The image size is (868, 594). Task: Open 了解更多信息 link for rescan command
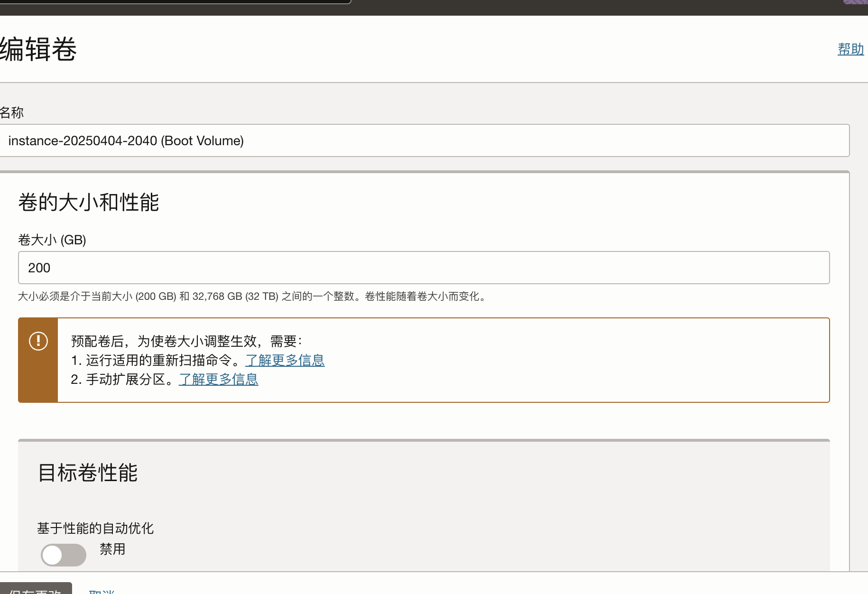[285, 360]
